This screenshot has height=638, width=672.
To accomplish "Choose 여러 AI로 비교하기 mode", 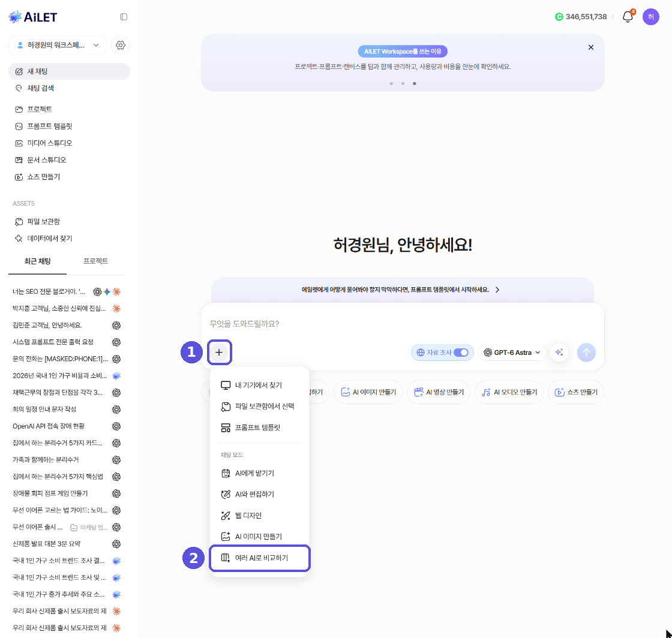I will point(260,558).
